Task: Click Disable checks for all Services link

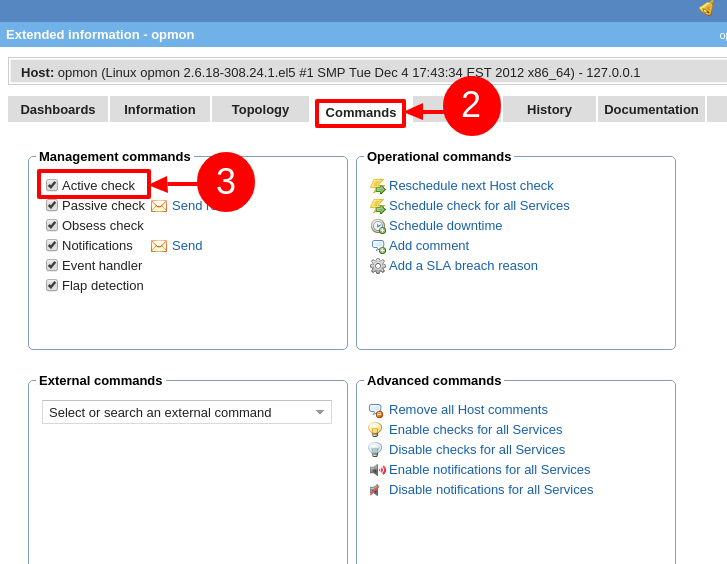Action: click(477, 449)
